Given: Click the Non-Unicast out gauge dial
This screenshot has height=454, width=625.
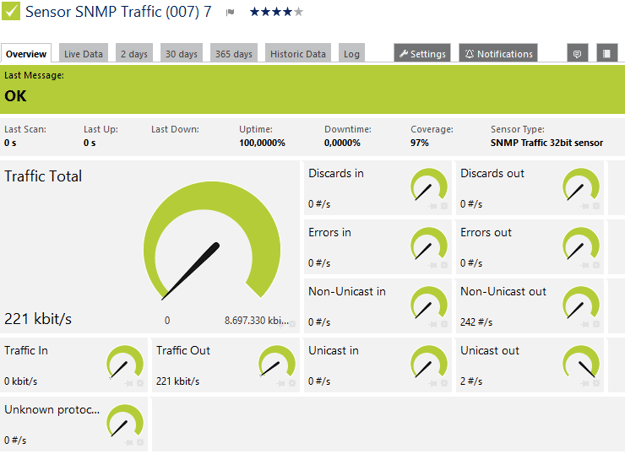Looking at the screenshot, I should tap(581, 303).
